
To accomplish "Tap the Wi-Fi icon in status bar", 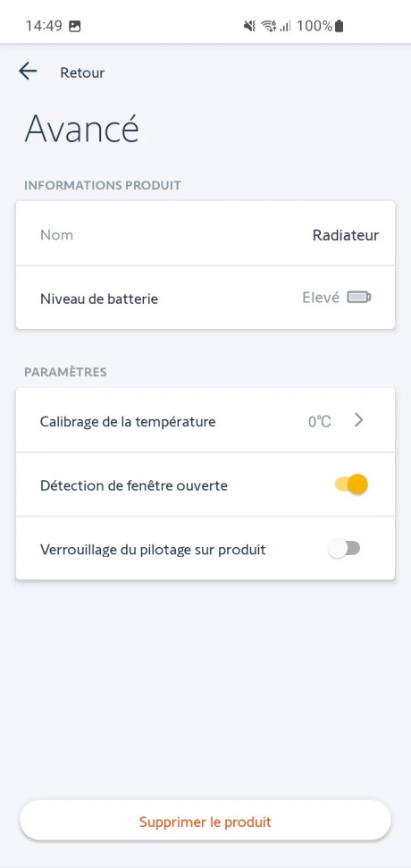I will pyautogui.click(x=269, y=26).
